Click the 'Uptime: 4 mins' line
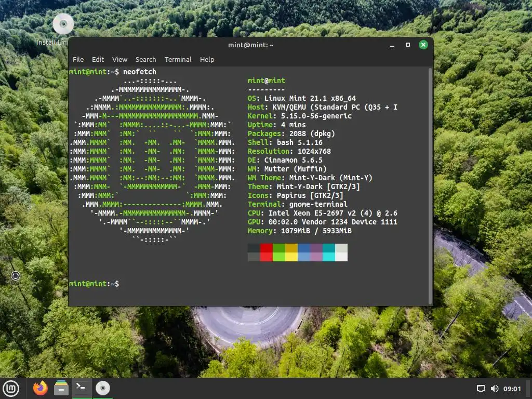 [276, 125]
